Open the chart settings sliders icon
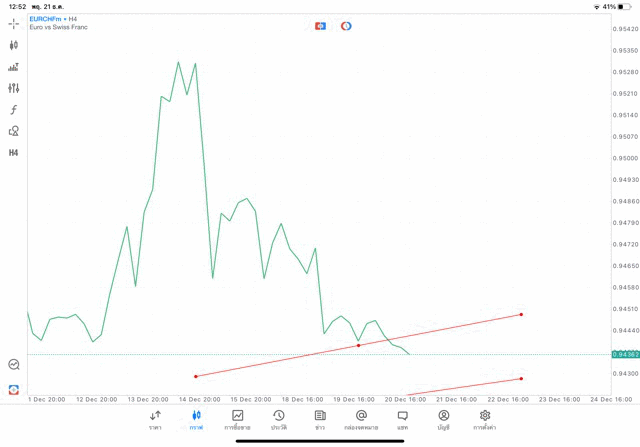 [14, 88]
